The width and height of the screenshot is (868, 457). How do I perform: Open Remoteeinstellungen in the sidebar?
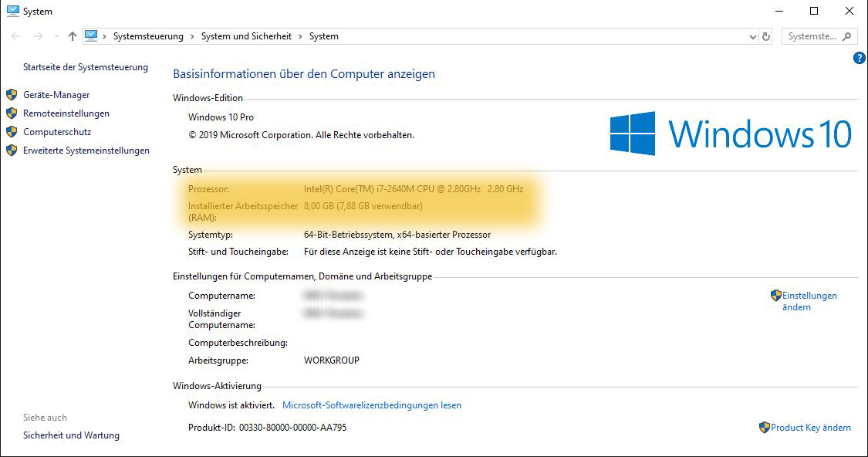66,113
